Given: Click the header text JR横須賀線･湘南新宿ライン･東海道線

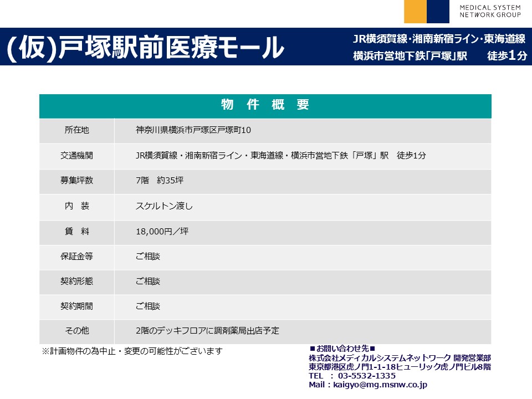Looking at the screenshot, I should pyautogui.click(x=439, y=39).
